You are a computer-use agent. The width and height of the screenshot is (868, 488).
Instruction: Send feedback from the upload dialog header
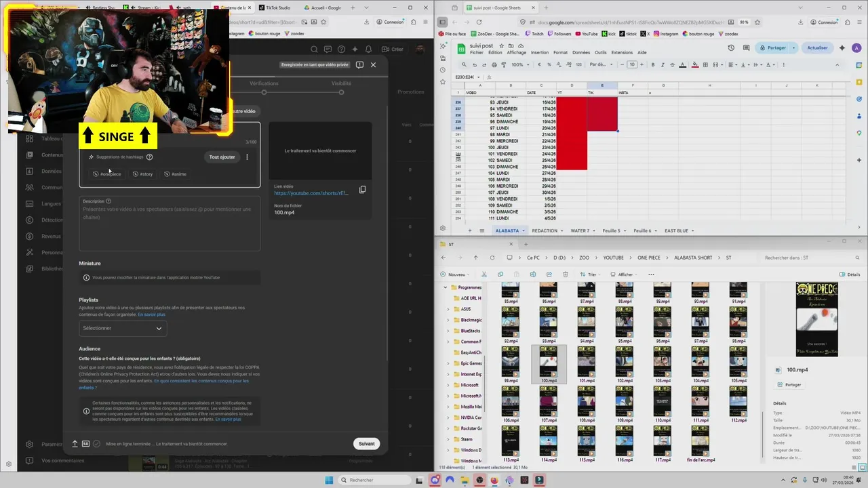[359, 65]
